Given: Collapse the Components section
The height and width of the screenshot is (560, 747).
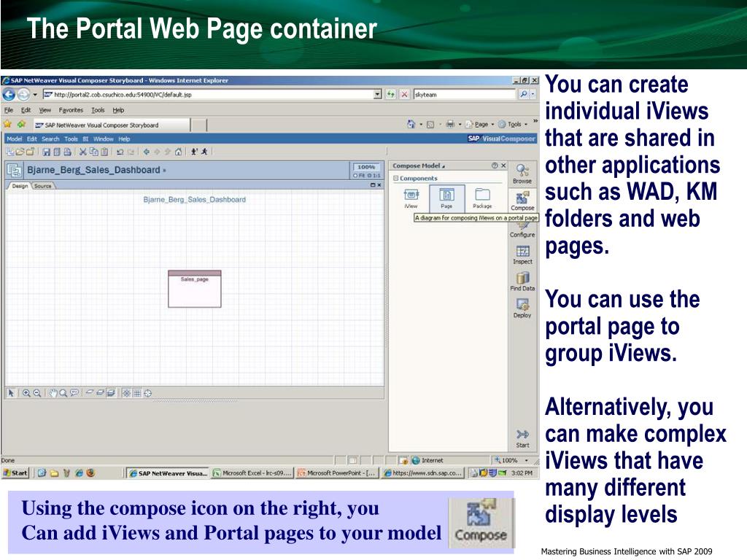Looking at the screenshot, I should click(x=395, y=178).
